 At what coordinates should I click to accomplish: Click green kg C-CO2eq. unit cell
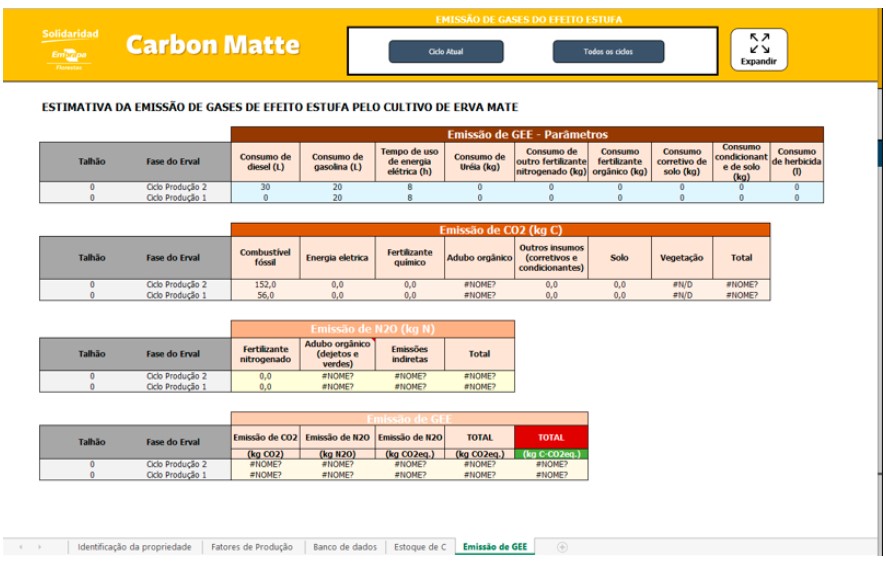(x=551, y=454)
